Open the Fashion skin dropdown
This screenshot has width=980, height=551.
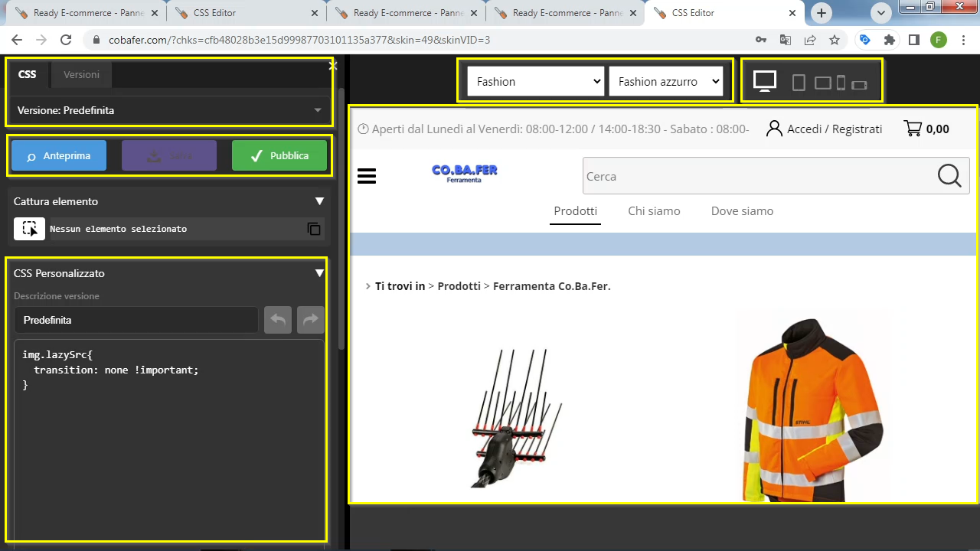536,81
